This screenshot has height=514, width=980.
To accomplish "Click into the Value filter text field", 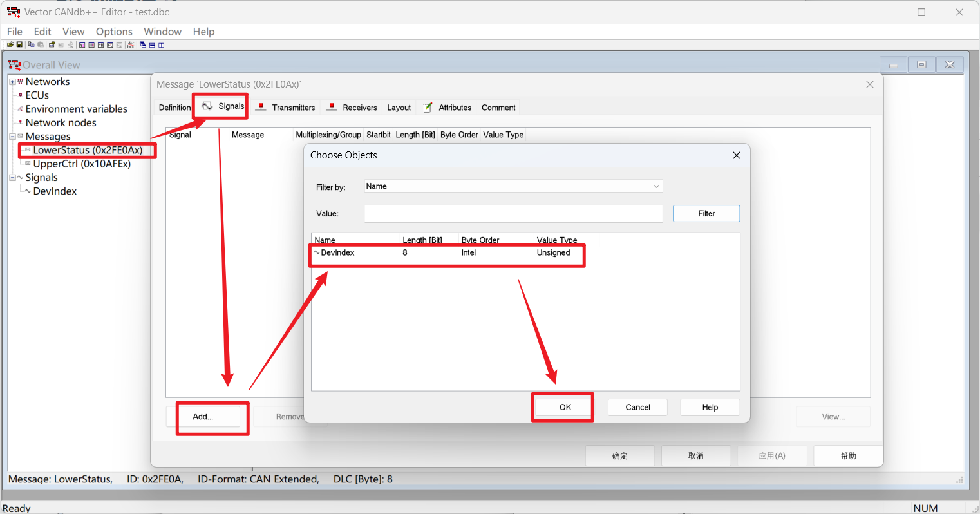I will click(513, 214).
